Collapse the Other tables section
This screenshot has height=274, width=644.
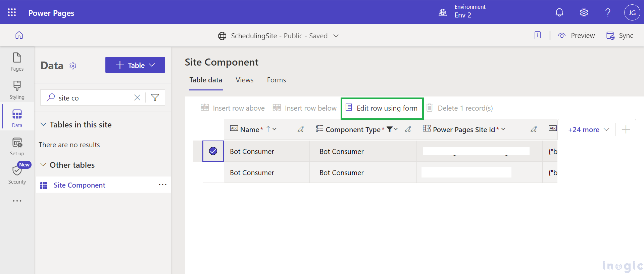43,165
